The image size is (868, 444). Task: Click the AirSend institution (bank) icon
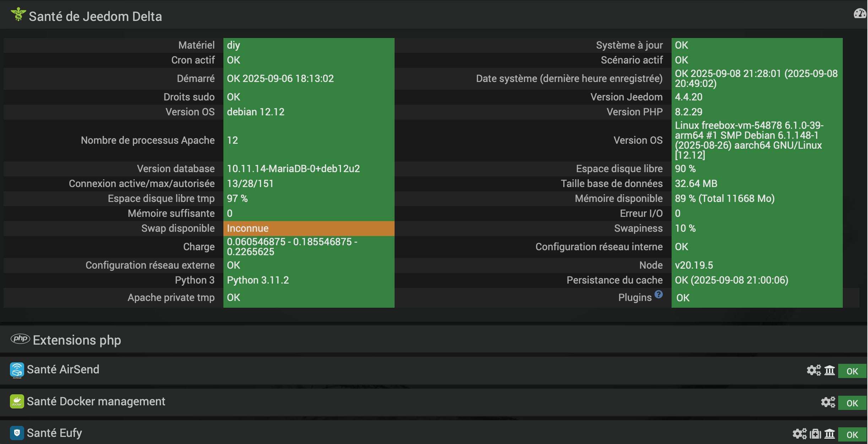point(830,371)
